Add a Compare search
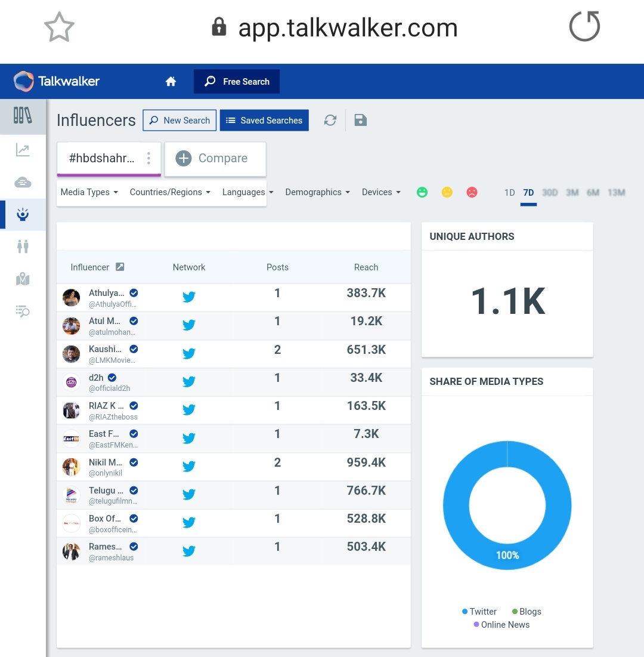 pyautogui.click(x=215, y=158)
